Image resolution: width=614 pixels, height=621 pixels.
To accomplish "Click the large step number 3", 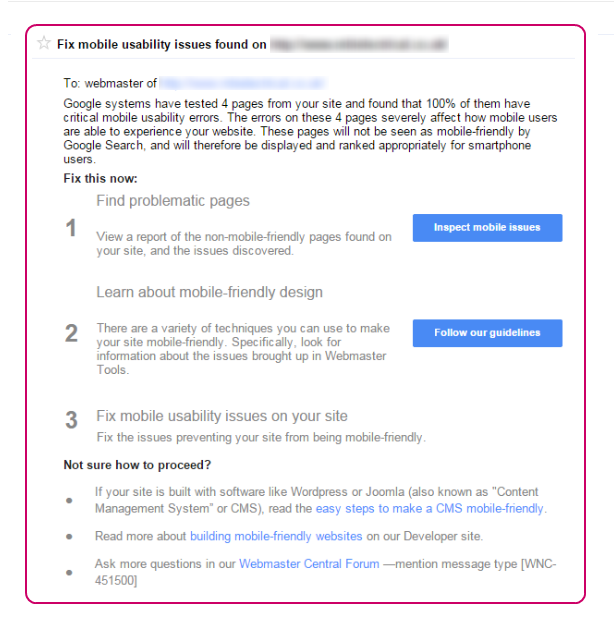I will click(71, 420).
